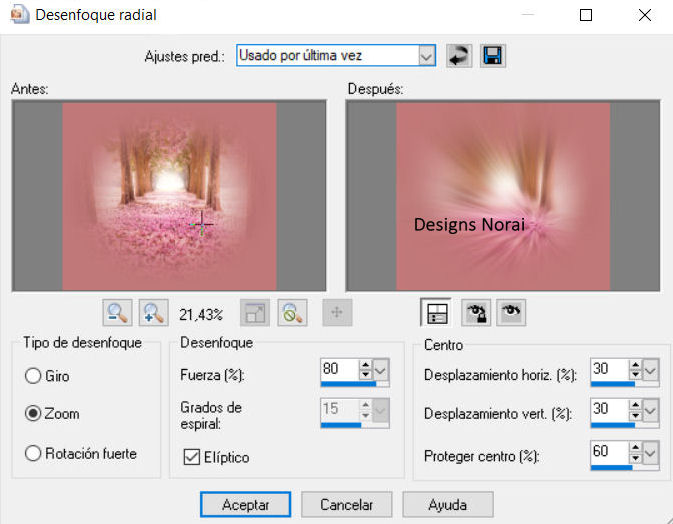
Task: Maximize the Desenfoque radial dialog
Action: 586,15
